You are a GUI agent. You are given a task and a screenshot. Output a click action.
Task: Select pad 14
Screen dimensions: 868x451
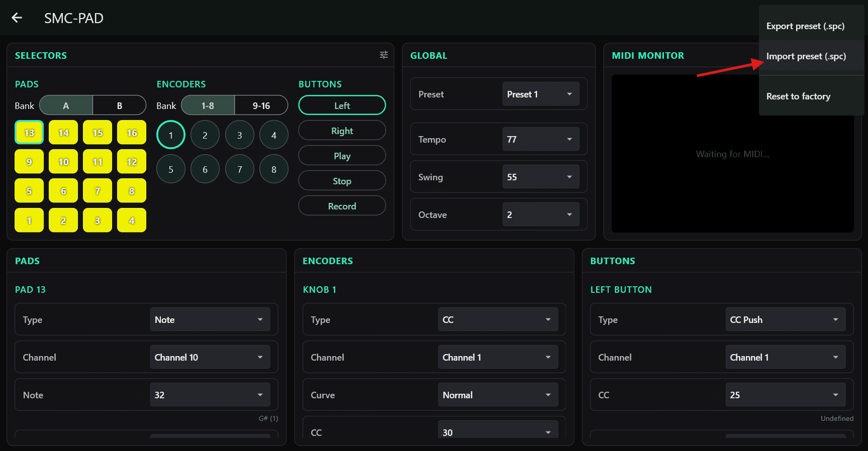(x=63, y=133)
